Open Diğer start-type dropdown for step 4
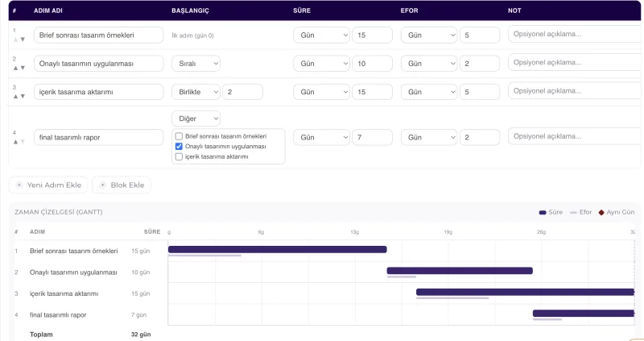Viewport: 644px width, 341px height. 196,119
